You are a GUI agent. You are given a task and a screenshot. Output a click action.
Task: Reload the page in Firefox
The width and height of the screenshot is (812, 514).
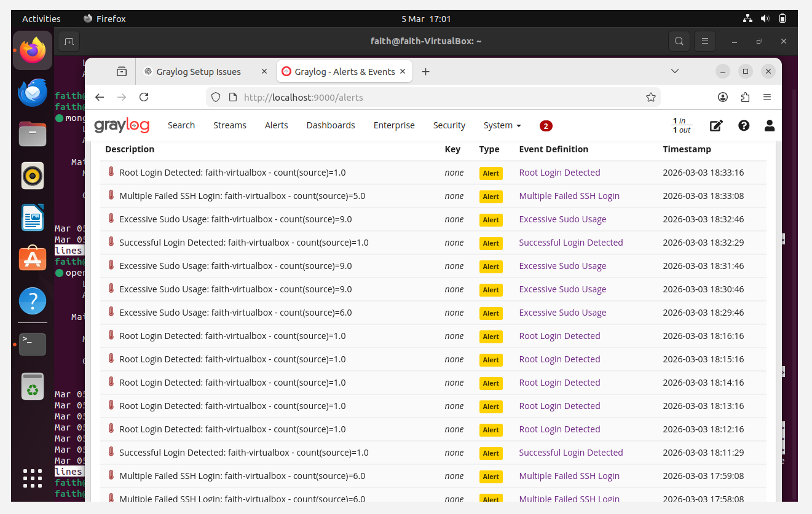(144, 97)
